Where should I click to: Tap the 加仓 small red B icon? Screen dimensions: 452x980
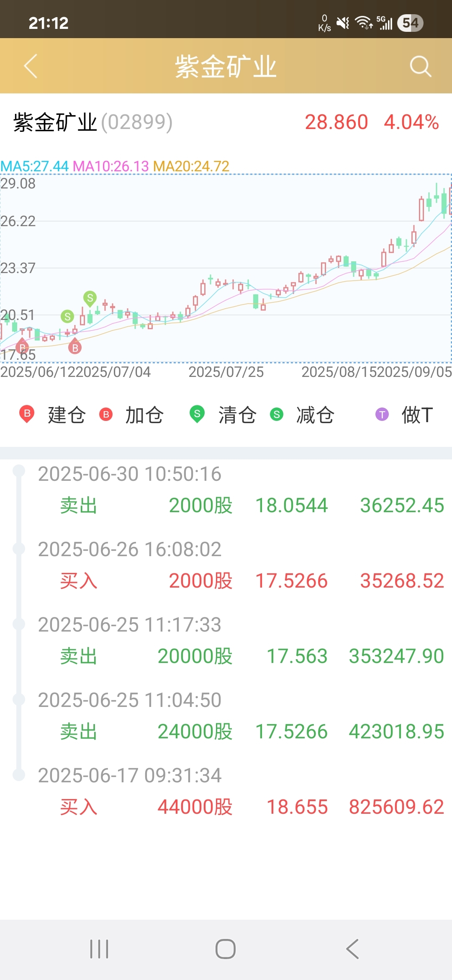coord(106,415)
